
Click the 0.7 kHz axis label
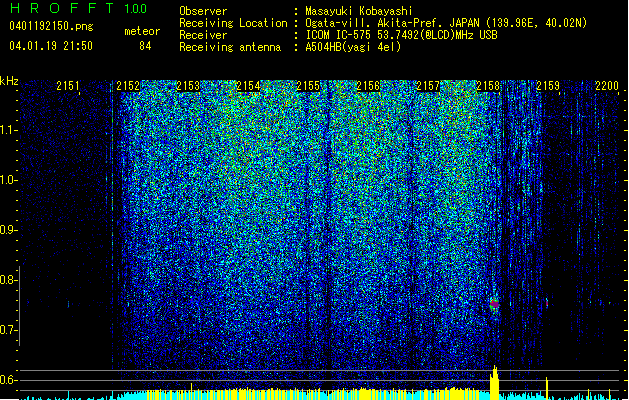tap(8, 330)
